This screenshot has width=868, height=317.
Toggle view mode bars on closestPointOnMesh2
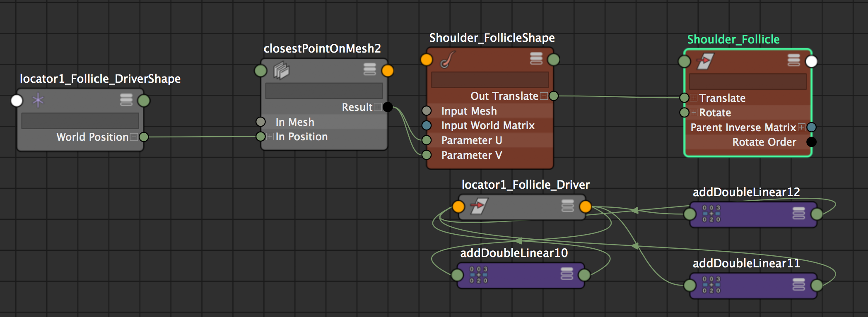click(370, 69)
